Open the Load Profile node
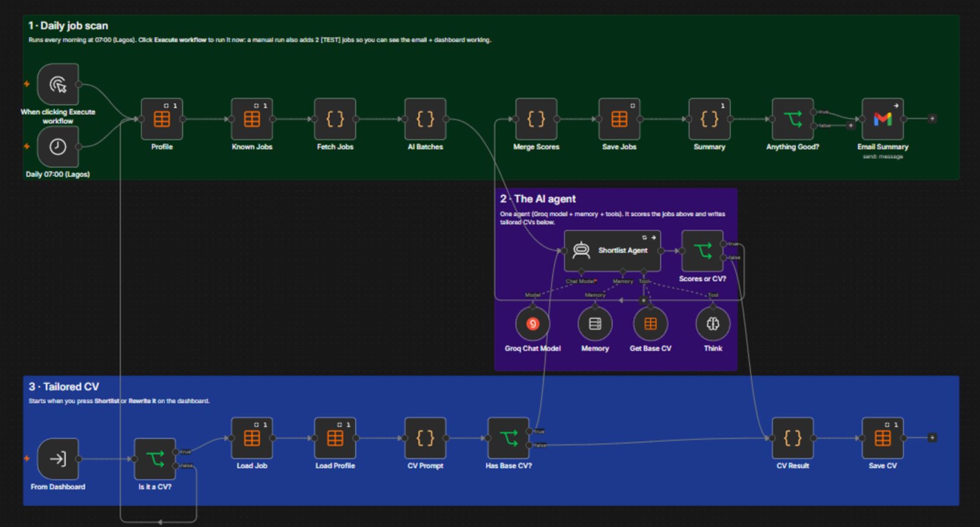 coord(335,438)
